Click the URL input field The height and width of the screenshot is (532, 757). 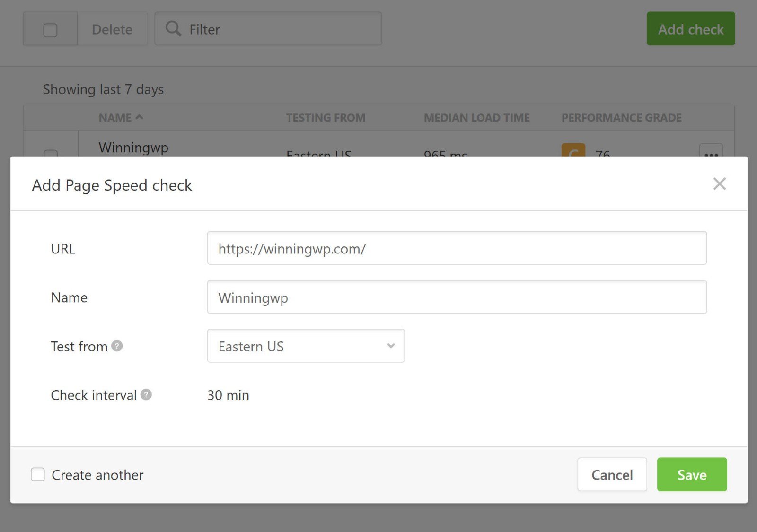[457, 248]
